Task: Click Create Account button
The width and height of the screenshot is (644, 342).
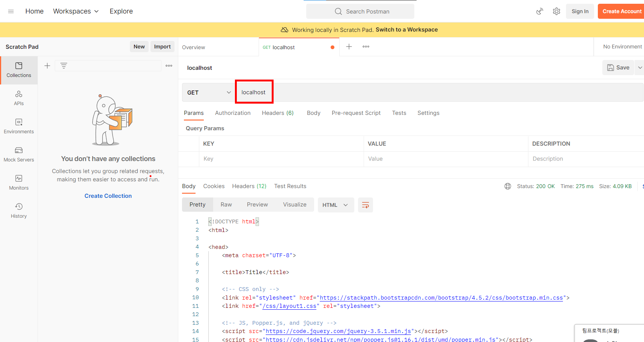Action: (621, 11)
